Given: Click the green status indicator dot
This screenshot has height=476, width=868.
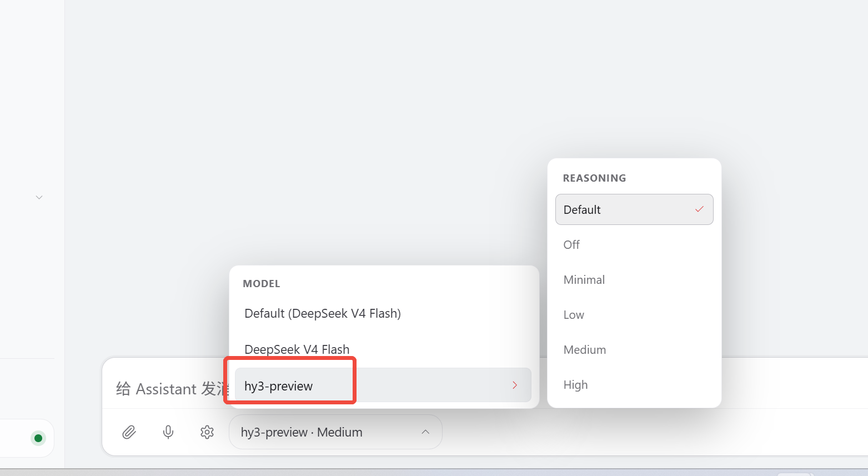Looking at the screenshot, I should click(x=38, y=438).
